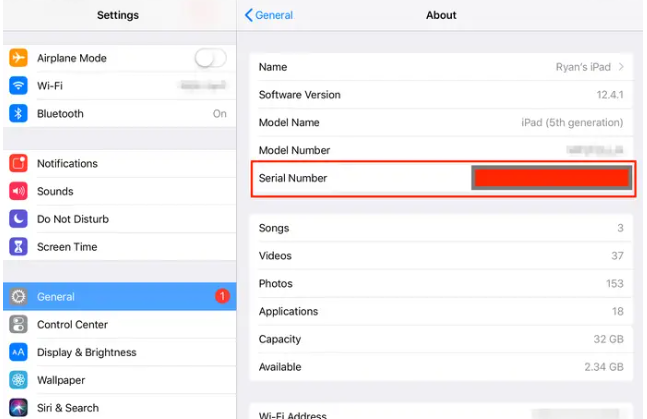Open Do Not Disturb label
The image size is (647, 419).
click(x=73, y=219)
